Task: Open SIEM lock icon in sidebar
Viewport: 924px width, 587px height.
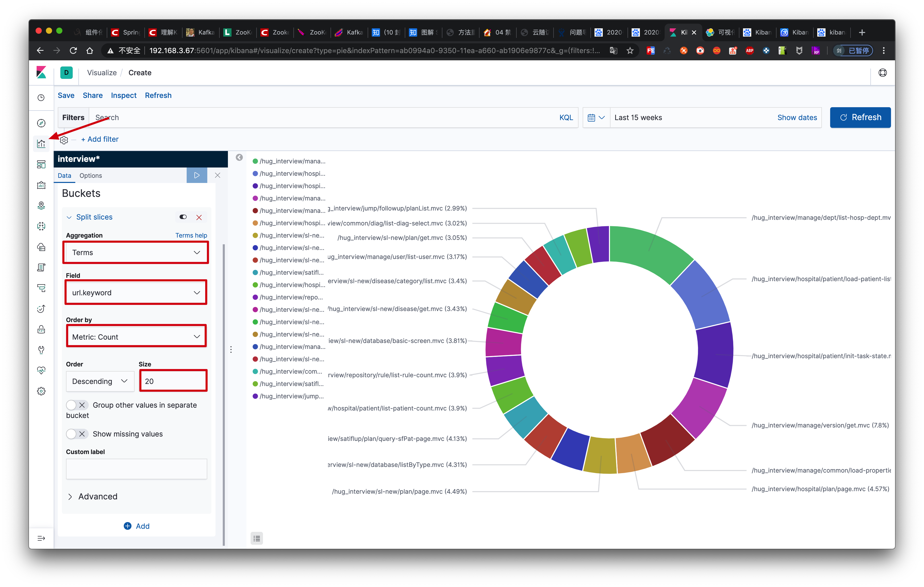Action: tap(41, 330)
